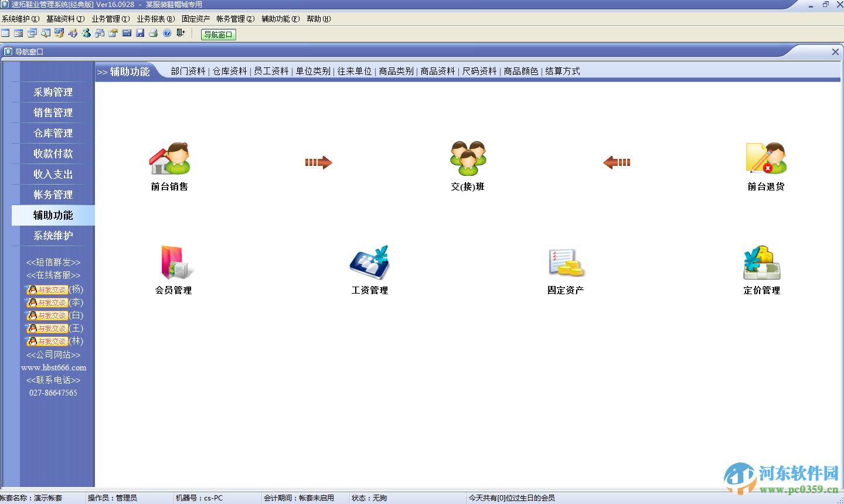Screen dimensions: 844x504
Task: Open the 系统维护(X) menu
Action: (x=21, y=19)
